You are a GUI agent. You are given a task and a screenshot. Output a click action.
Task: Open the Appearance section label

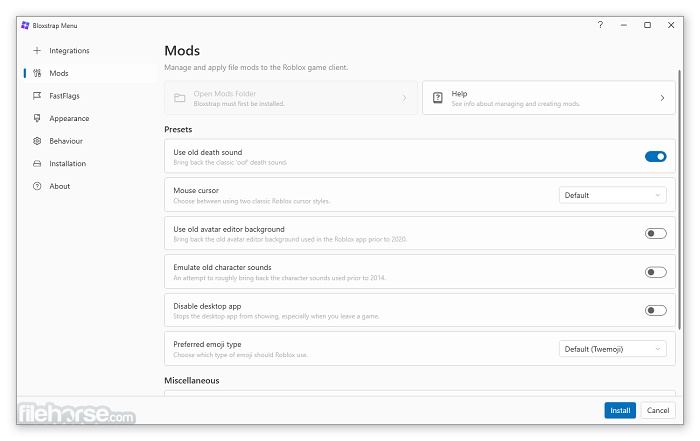coord(69,118)
